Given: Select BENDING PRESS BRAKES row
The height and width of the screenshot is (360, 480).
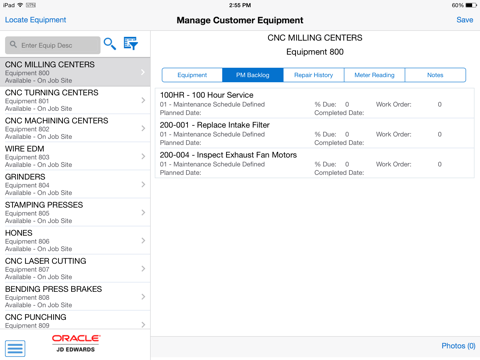Looking at the screenshot, I should tap(75, 297).
